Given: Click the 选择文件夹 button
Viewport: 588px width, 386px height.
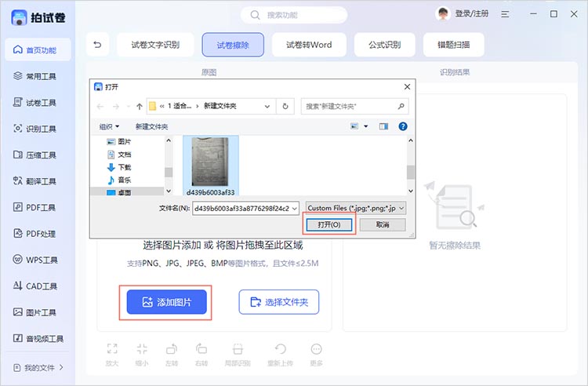Looking at the screenshot, I should coord(279,302).
